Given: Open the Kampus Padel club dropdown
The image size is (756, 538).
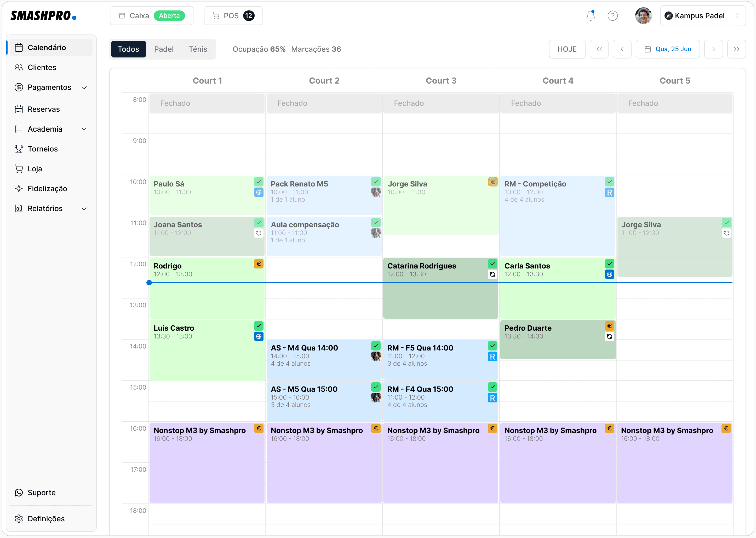Looking at the screenshot, I should coord(703,16).
